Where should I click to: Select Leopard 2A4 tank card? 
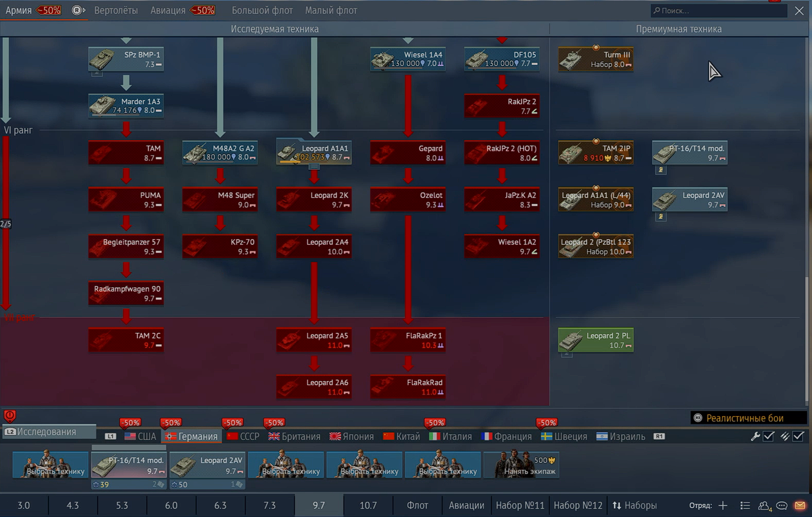click(x=314, y=246)
